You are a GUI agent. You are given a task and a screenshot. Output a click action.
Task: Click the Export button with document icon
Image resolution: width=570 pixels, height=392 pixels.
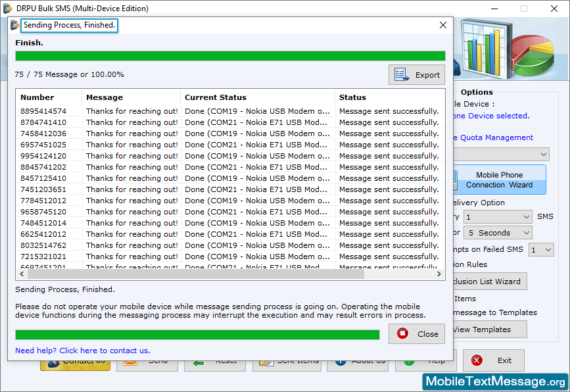click(417, 75)
